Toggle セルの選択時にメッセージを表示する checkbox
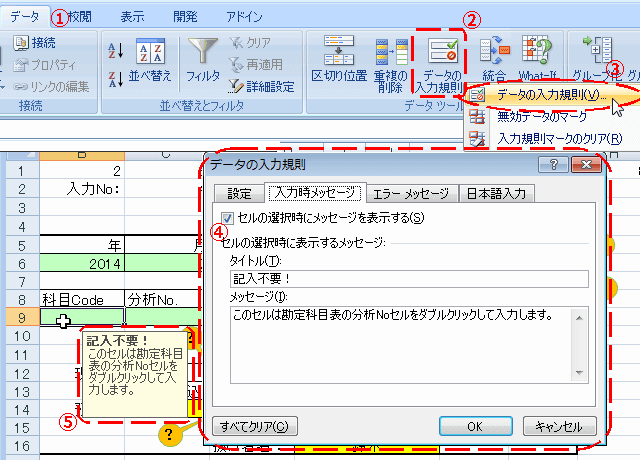Image resolution: width=640 pixels, height=460 pixels. 227,217
